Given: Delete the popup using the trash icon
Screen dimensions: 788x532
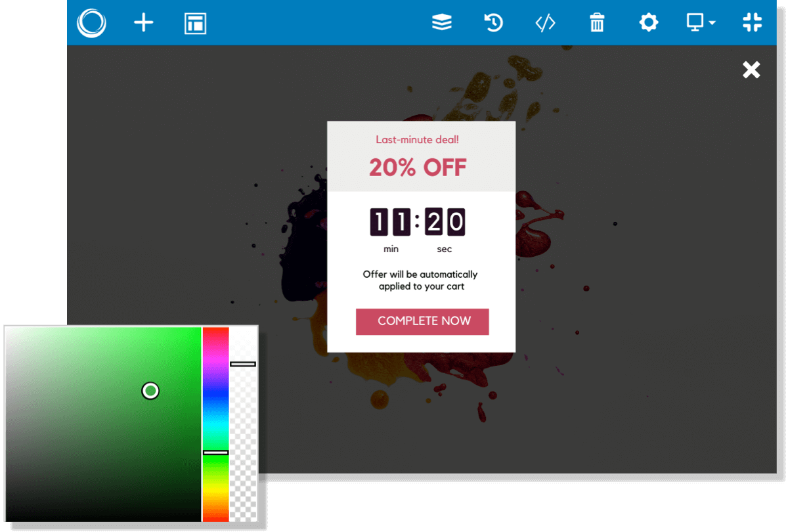Looking at the screenshot, I should (597, 22).
